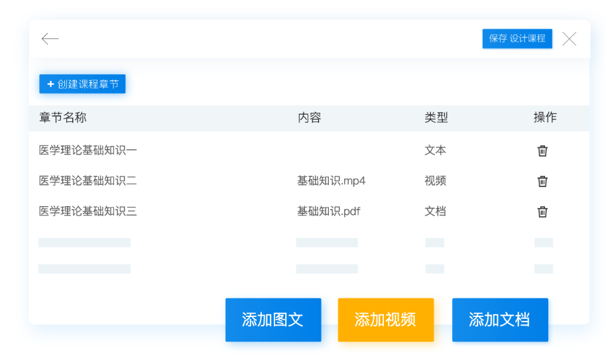Open the 基础知识.pdf content file

(x=328, y=212)
